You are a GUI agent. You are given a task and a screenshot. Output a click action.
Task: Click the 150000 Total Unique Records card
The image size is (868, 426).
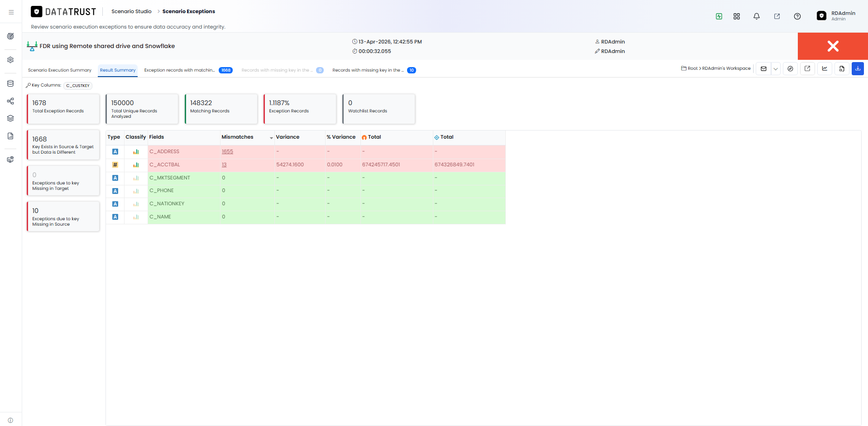[142, 109]
